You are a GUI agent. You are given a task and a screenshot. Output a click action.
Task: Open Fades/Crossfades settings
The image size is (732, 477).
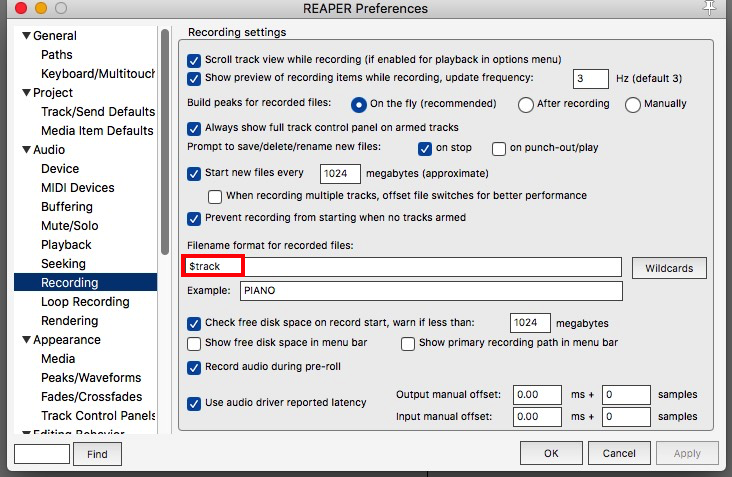pyautogui.click(x=92, y=397)
